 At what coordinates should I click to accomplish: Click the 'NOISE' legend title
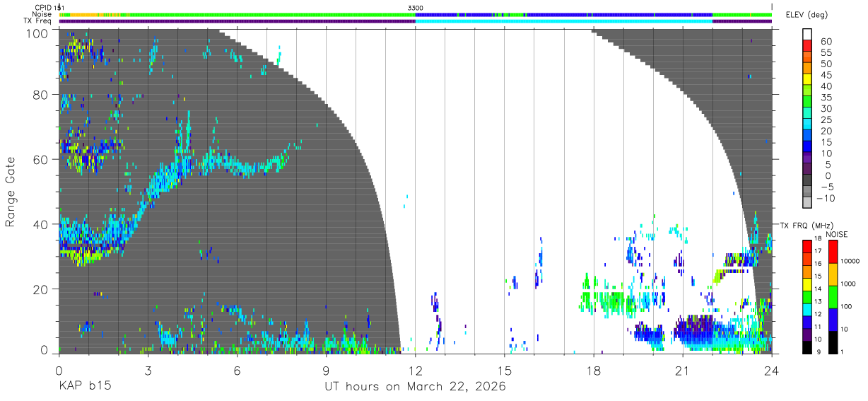[x=837, y=234]
